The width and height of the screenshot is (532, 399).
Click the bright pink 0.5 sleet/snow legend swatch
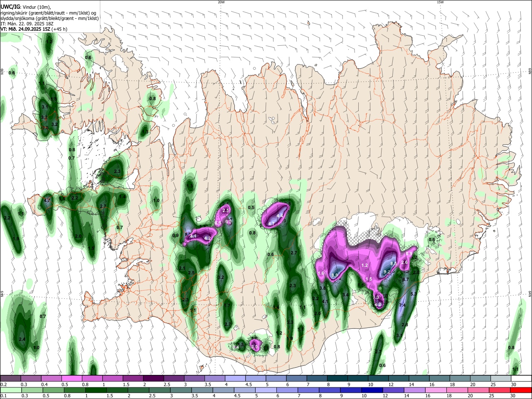72,378
